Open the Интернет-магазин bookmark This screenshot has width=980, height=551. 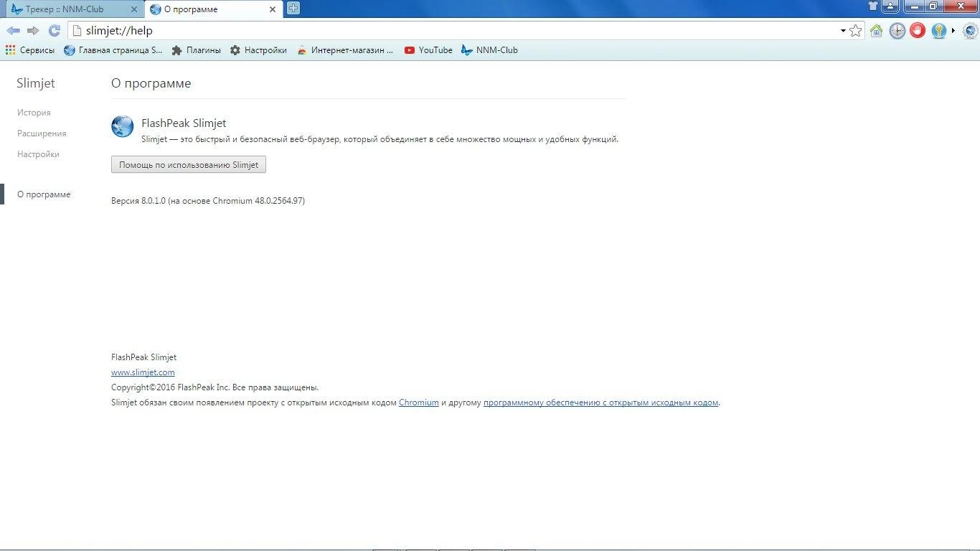click(345, 50)
